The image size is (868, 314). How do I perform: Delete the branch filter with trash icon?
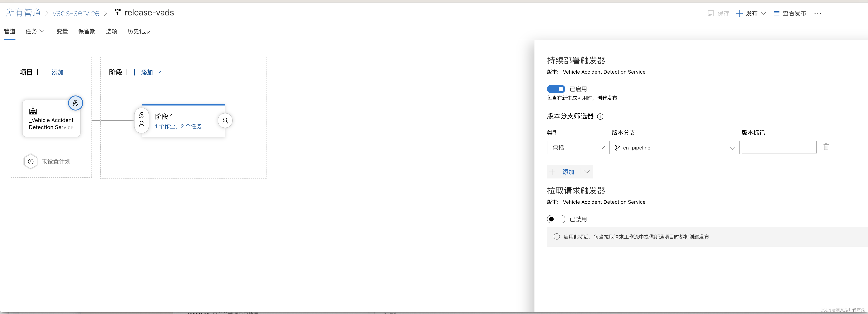[x=826, y=147]
